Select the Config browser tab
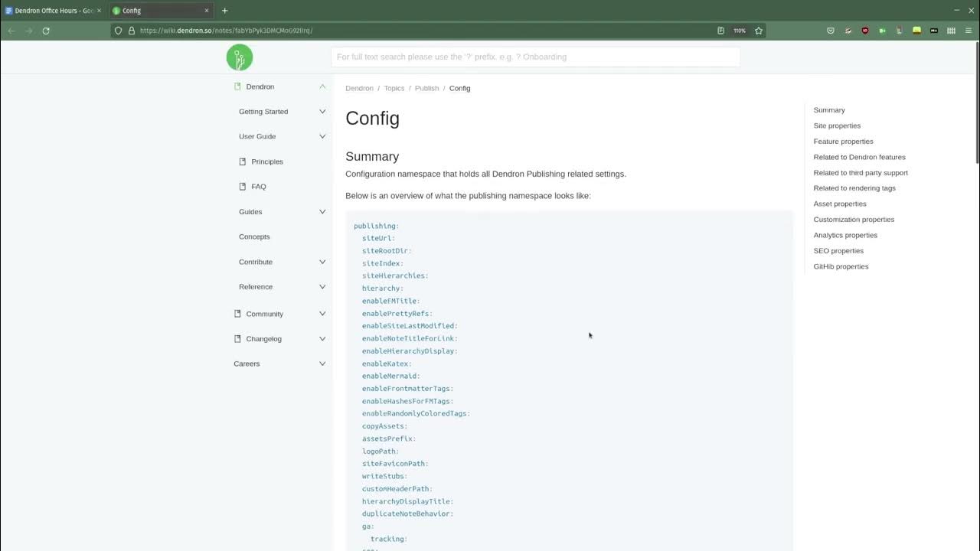 click(161, 11)
